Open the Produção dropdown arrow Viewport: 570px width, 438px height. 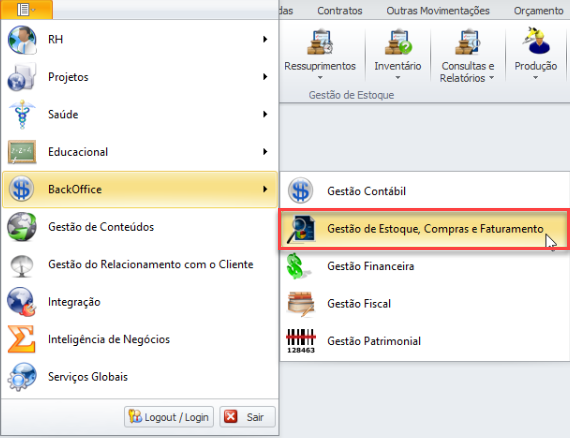coord(535,77)
